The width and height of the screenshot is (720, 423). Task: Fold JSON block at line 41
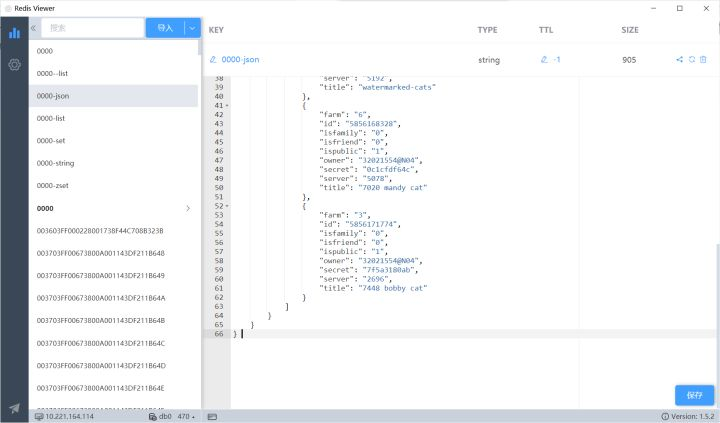pos(227,106)
